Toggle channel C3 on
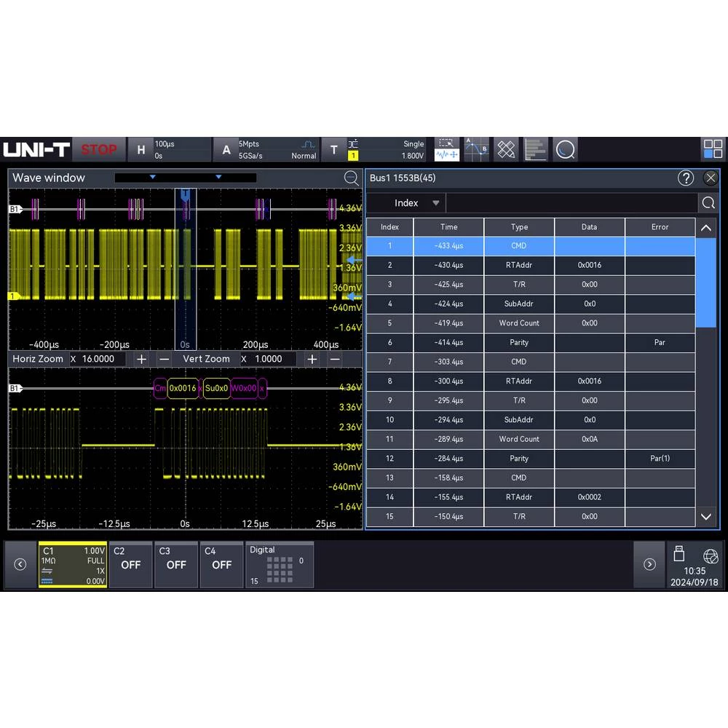Screen dimensions: 728x728 click(176, 565)
